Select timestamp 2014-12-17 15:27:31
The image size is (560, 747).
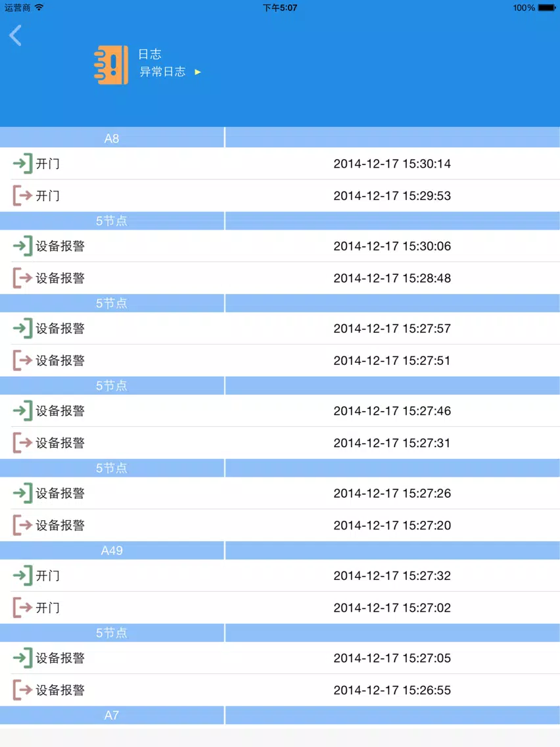coord(392,443)
